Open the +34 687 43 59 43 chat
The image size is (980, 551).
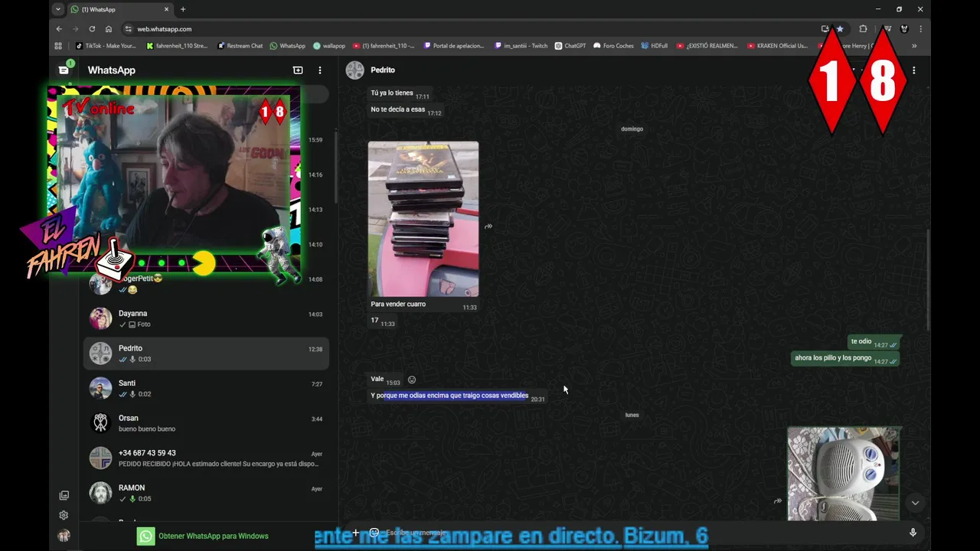coord(206,458)
